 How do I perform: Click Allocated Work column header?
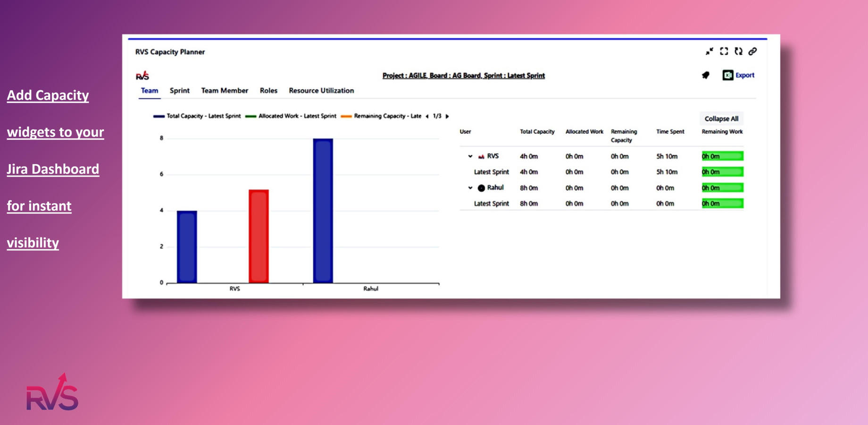pos(584,132)
